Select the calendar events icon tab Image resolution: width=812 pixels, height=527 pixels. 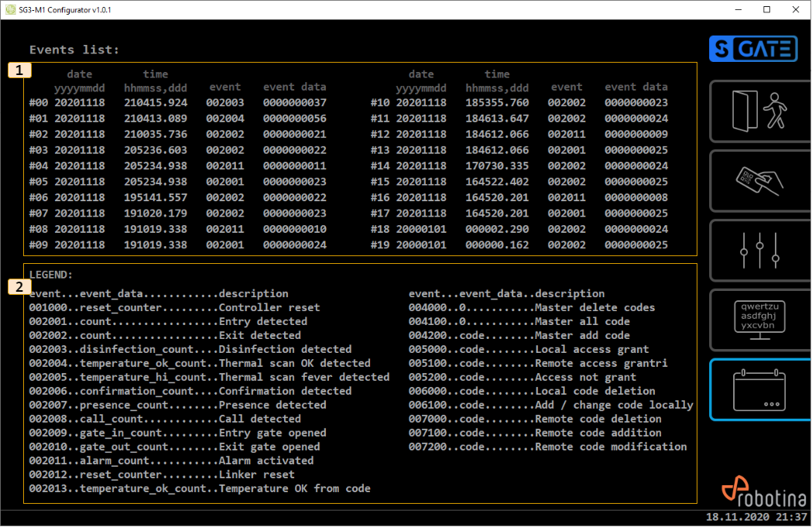coord(759,390)
